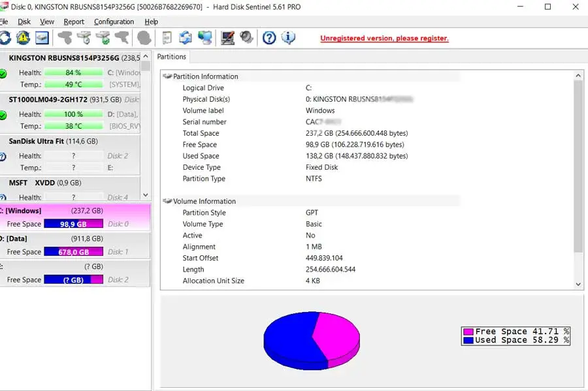Screen dimensions: 588x391
Task: Click the magenta Free Space legend swatch
Action: coord(468,332)
